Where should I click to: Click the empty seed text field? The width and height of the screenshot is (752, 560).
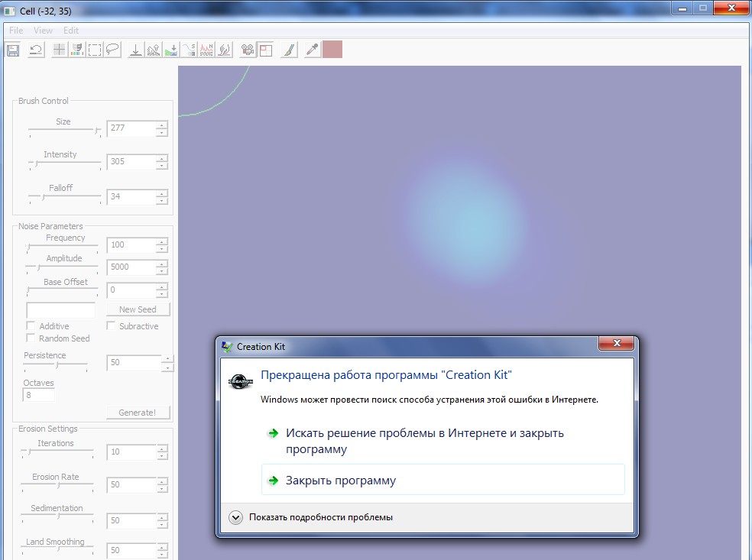point(60,309)
